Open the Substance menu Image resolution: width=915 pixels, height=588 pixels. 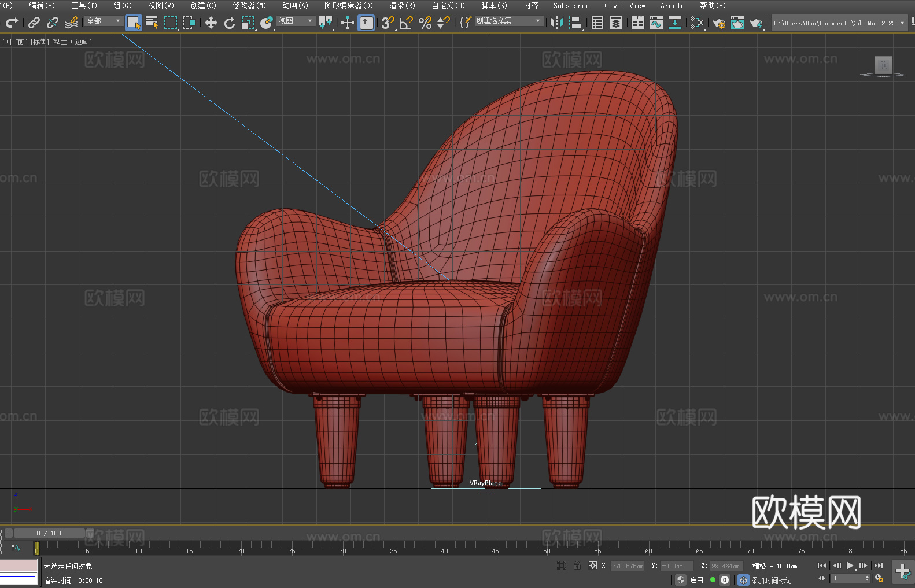tap(571, 5)
